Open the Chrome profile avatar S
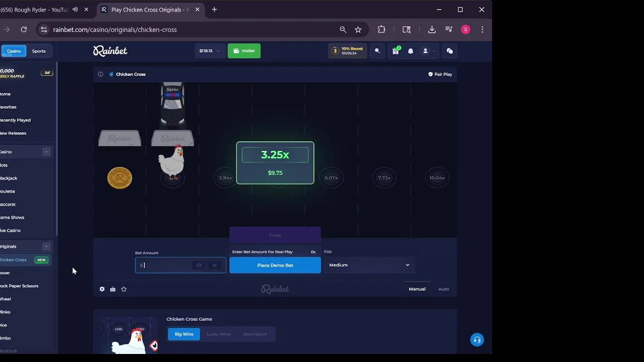The height and width of the screenshot is (362, 644). pos(465,30)
